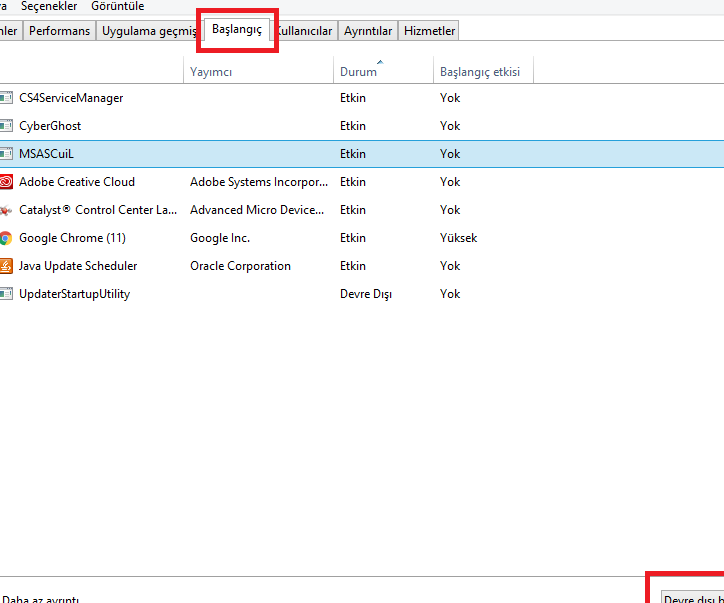The height and width of the screenshot is (603, 724).
Task: Sort by Başlangıç etkisi column header
Action: click(x=483, y=70)
